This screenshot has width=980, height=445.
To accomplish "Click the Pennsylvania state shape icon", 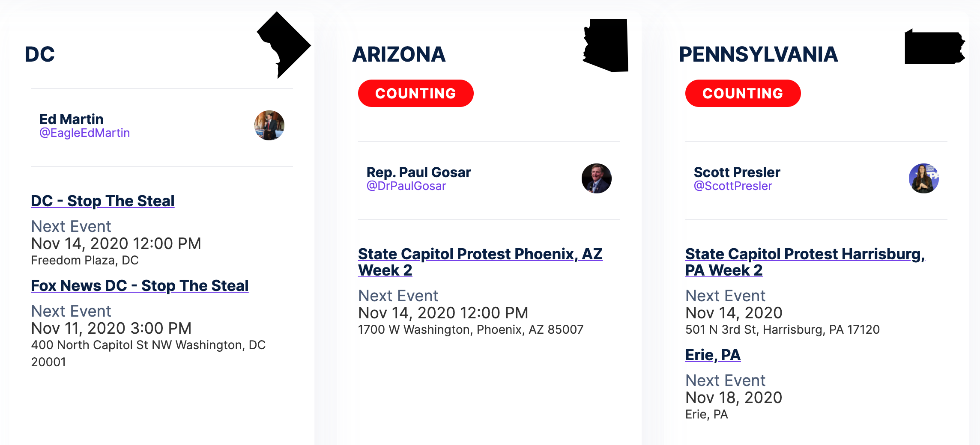I will pos(935,47).
